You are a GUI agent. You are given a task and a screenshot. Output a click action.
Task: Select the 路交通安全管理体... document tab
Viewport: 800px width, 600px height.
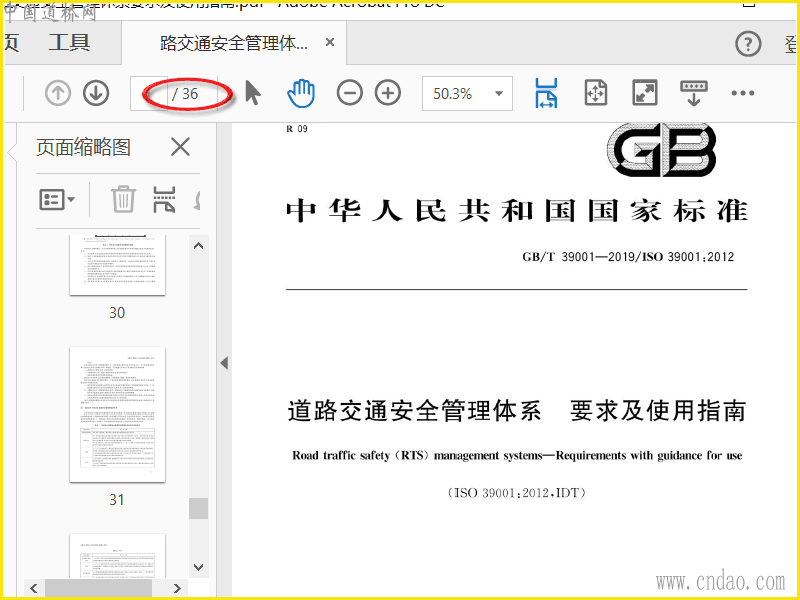234,43
